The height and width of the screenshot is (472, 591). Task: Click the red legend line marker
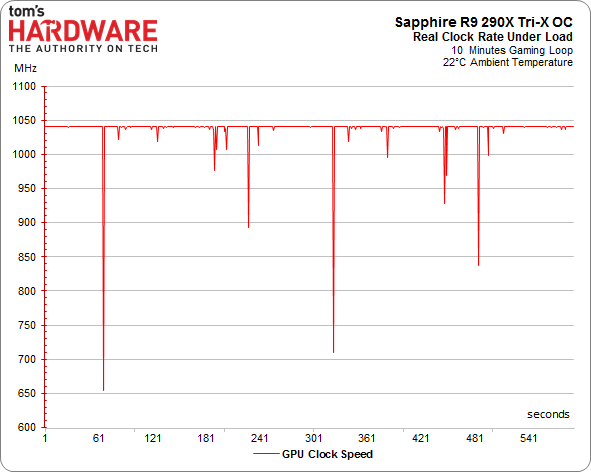pos(266,454)
